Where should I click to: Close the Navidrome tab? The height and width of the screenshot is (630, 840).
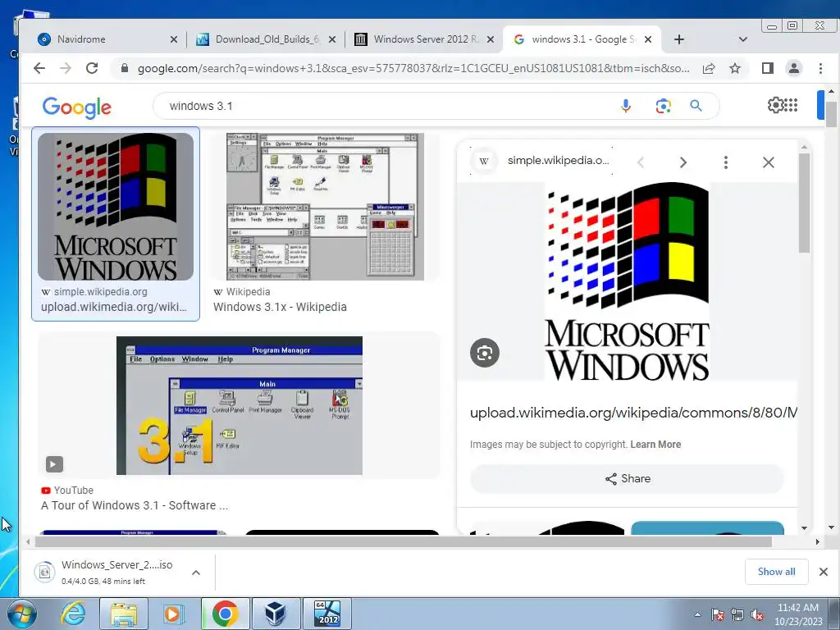174,39
